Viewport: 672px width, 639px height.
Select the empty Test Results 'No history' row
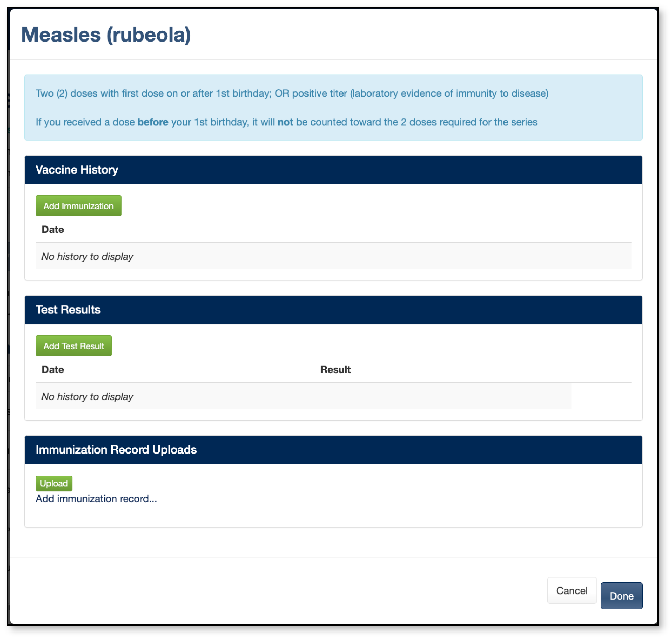[x=87, y=396]
